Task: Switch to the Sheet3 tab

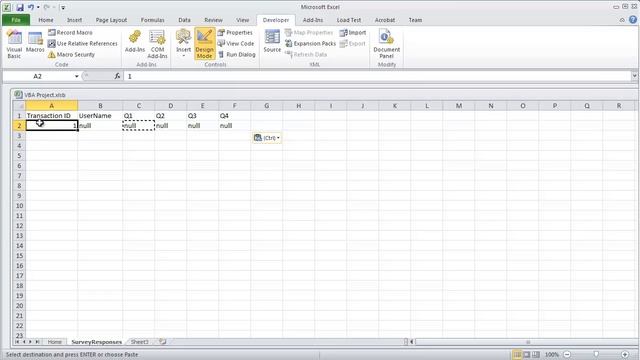Action: [140, 342]
